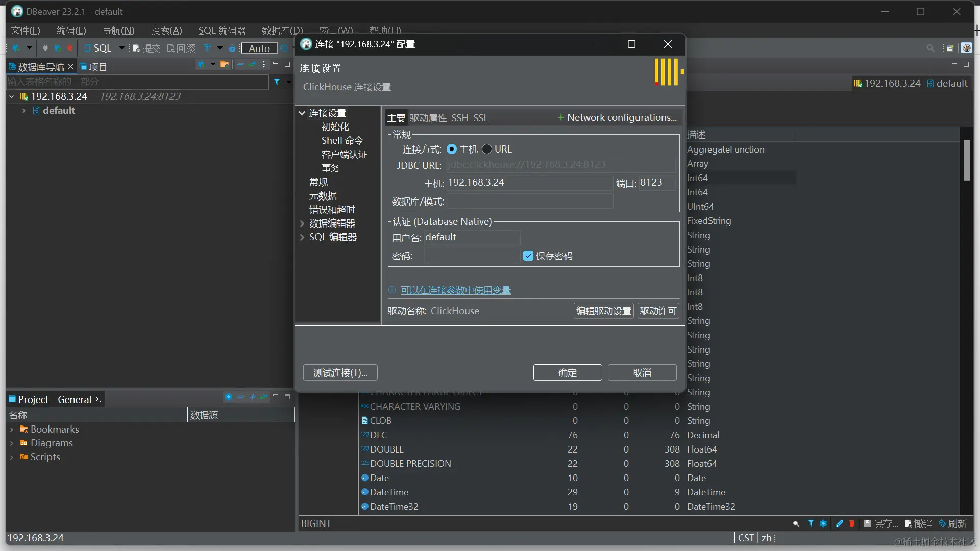Open the 文件(F) menu

pos(25,30)
